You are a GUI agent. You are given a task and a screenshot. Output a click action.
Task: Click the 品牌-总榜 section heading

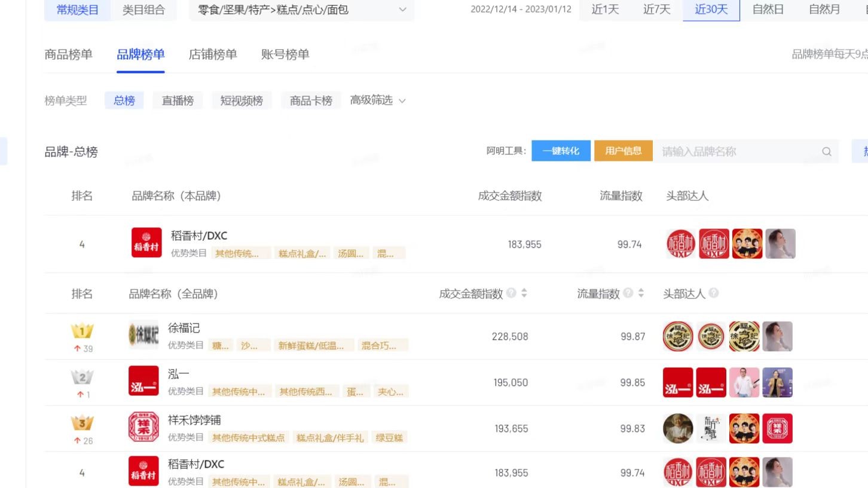(x=71, y=152)
